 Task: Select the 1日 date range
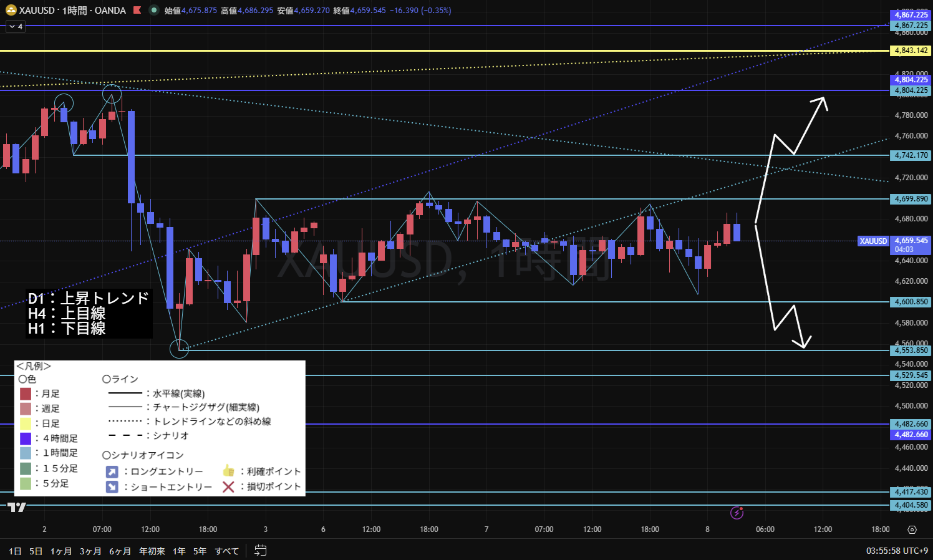click(x=15, y=551)
